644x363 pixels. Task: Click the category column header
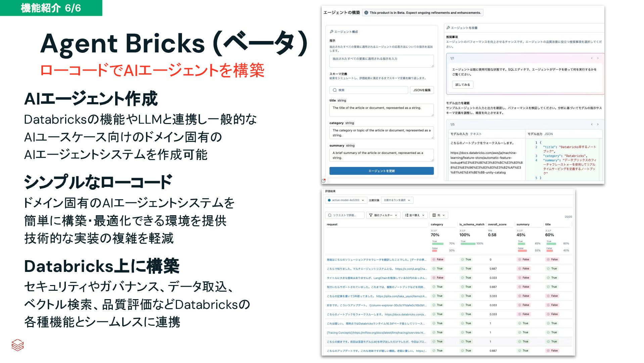pyautogui.click(x=437, y=225)
